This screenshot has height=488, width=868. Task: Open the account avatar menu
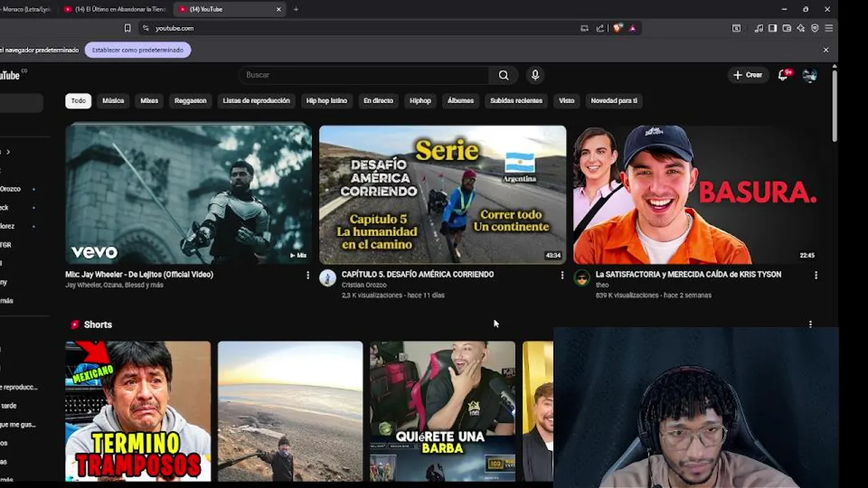(x=810, y=75)
